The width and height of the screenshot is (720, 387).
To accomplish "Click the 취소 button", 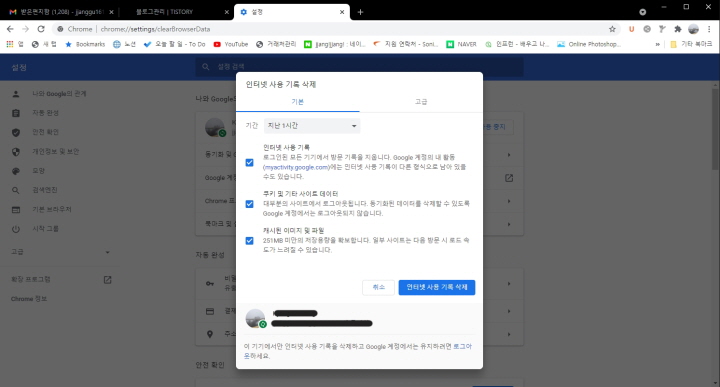I will (378, 287).
